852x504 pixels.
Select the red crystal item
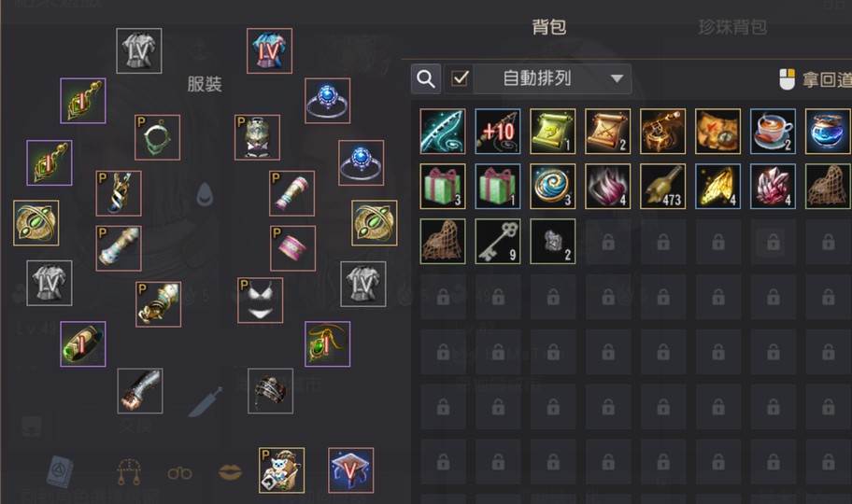(773, 187)
